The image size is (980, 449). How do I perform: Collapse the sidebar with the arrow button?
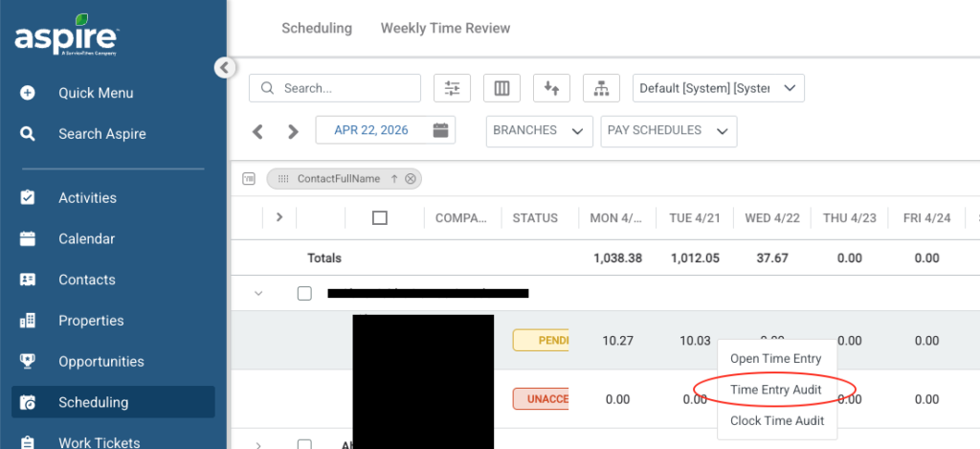[224, 68]
